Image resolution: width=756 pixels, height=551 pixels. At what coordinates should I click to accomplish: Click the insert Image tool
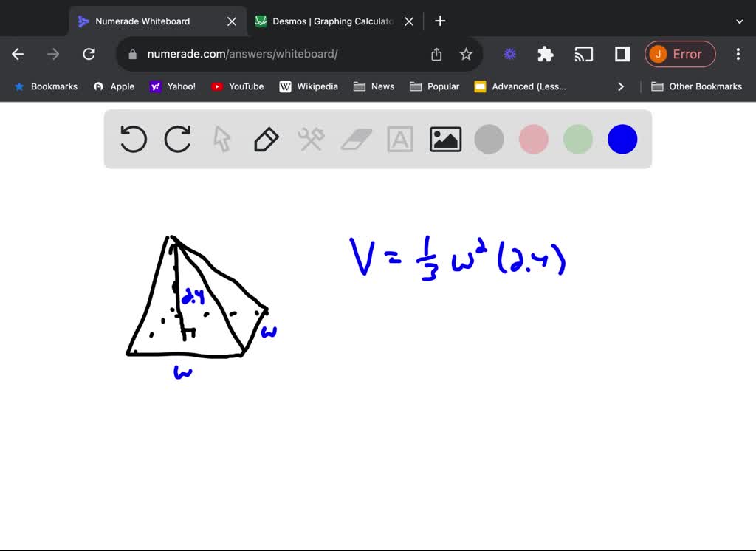(x=444, y=139)
